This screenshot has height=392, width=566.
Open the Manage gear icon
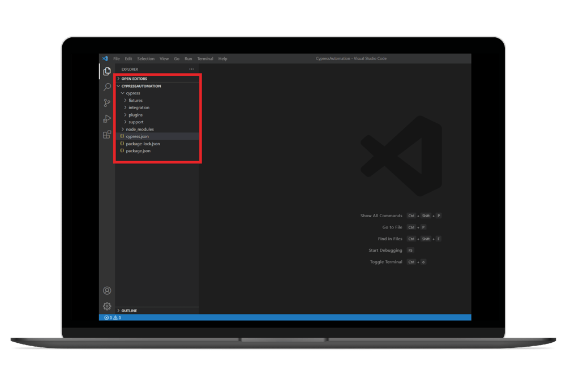pos(107,306)
